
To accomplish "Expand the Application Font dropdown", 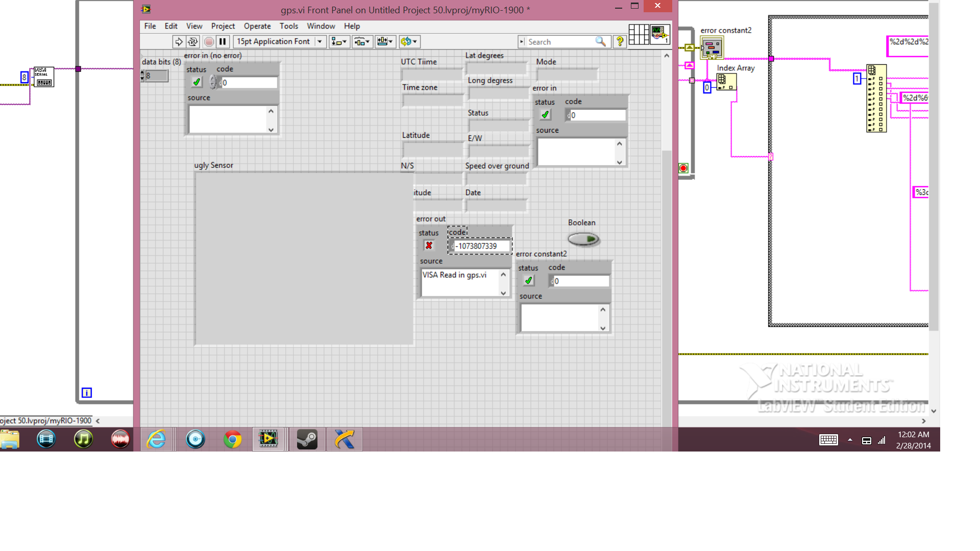I will coord(320,42).
